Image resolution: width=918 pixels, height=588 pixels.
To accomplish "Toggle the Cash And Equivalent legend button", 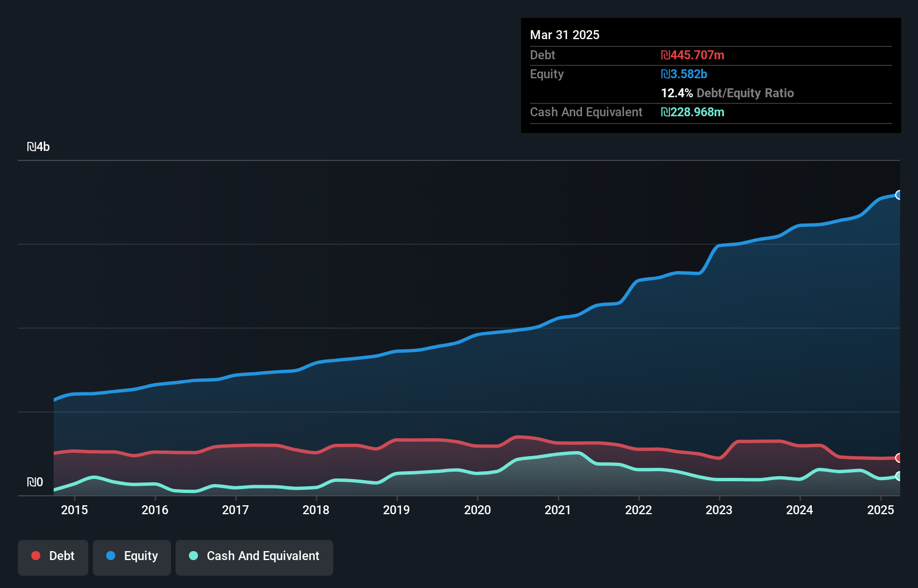I will coord(254,557).
